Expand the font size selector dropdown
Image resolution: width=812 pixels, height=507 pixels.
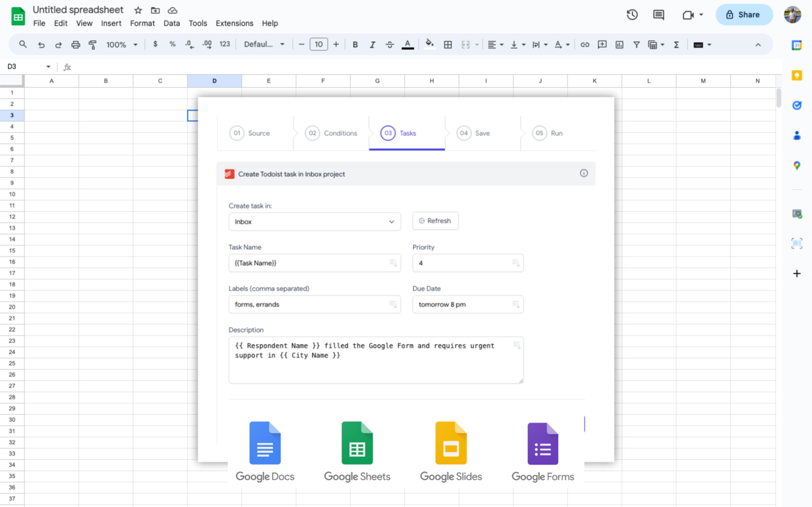pos(319,45)
